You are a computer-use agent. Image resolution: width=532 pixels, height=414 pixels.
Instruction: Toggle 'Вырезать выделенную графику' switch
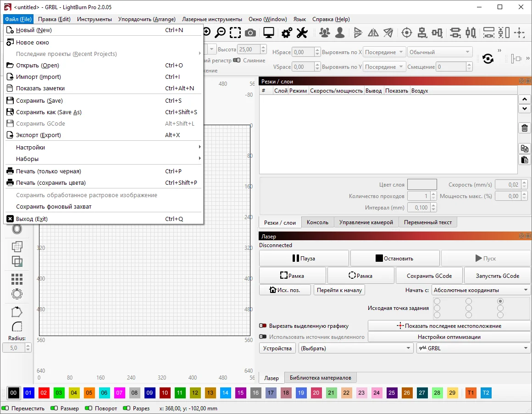pos(263,326)
